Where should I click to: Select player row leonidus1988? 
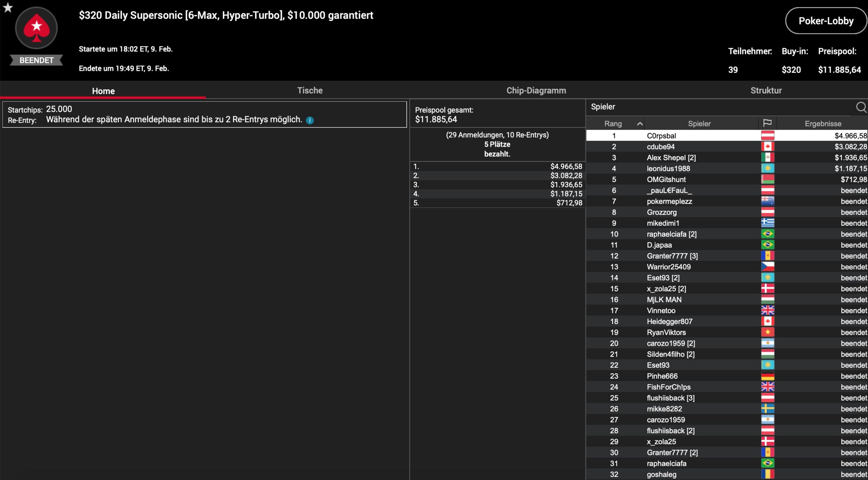click(x=668, y=168)
